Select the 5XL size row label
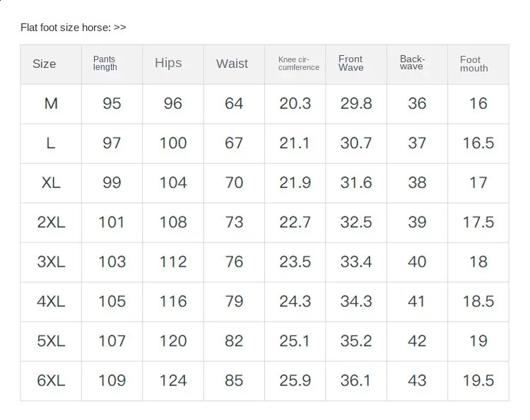This screenshot has width=530, height=420. click(51, 342)
